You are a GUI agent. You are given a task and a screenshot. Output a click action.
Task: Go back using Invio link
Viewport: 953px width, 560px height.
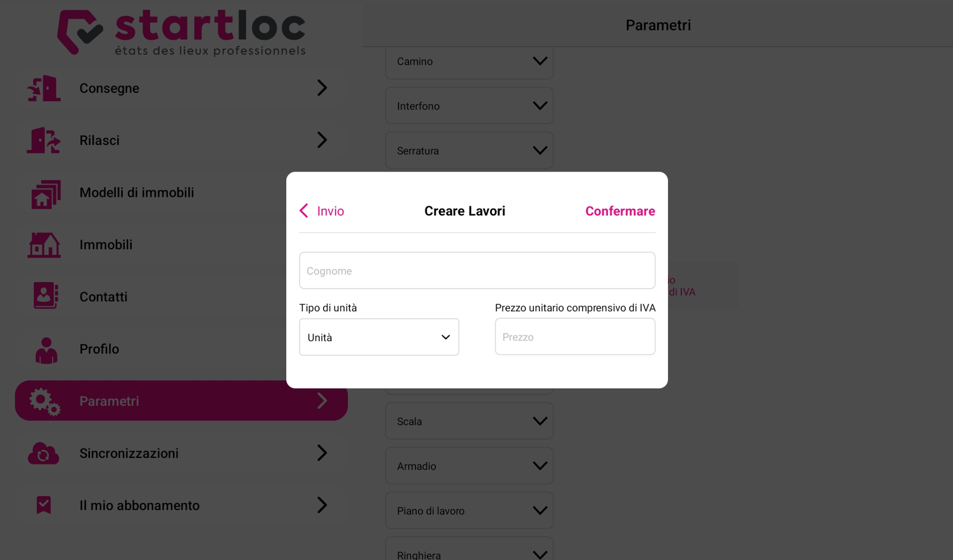click(322, 211)
